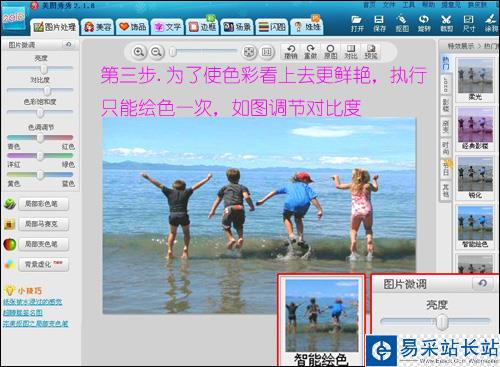This screenshot has height=367, width=500.
Task: Open the 娃娃 doll tab
Action: 307,27
